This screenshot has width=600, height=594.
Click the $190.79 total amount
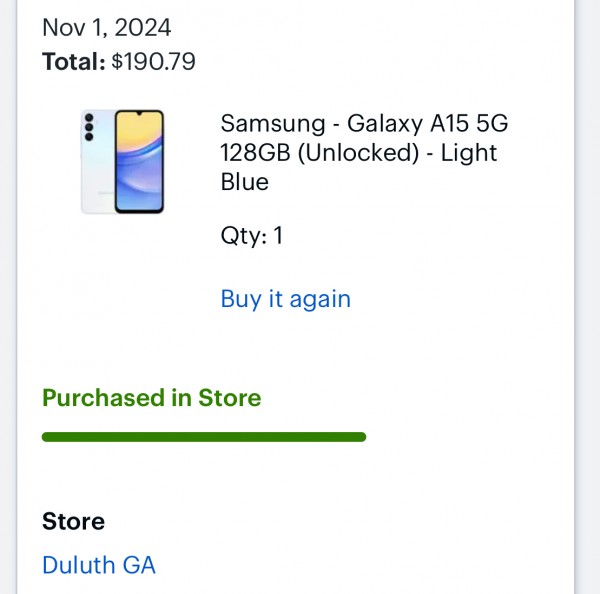click(153, 62)
